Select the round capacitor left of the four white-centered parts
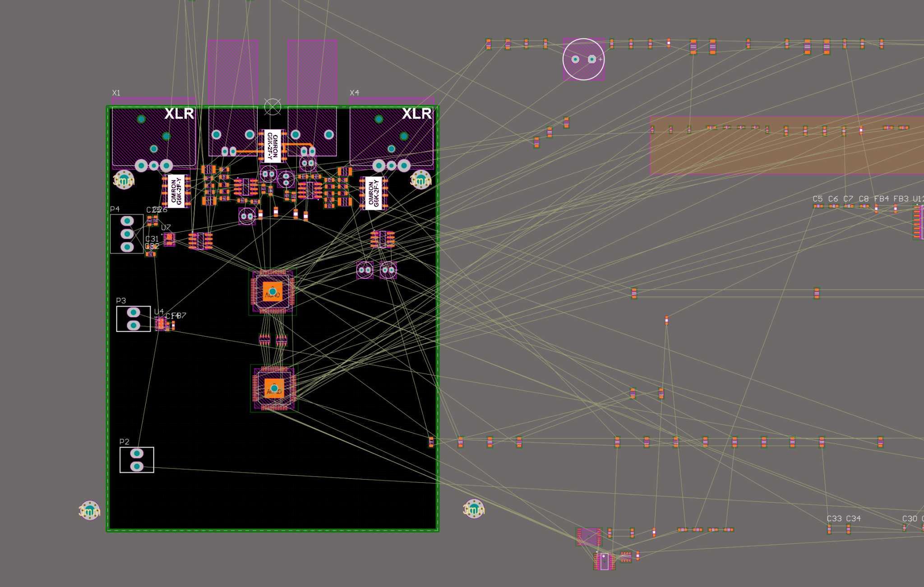Screen dimensions: 924x587 (x=246, y=217)
